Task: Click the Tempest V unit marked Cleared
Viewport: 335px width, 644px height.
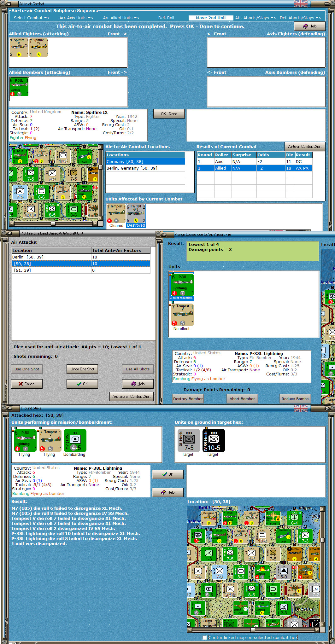Action: 116,213
